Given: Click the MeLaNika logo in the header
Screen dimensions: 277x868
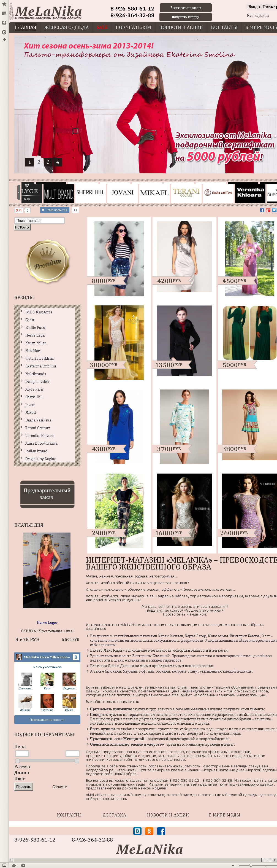Looking at the screenshot, I should coord(45,12).
